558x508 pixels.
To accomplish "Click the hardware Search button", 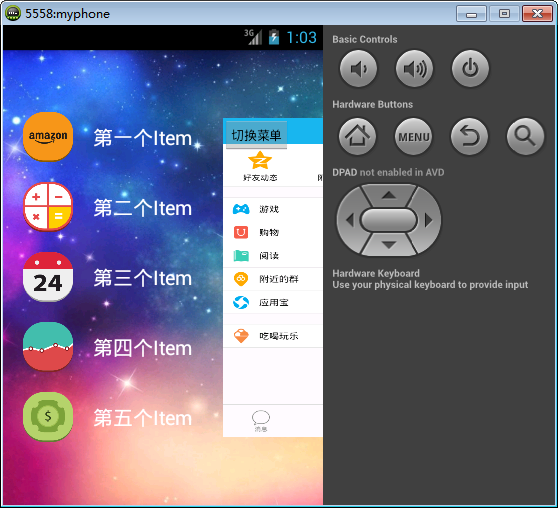I will point(525,136).
